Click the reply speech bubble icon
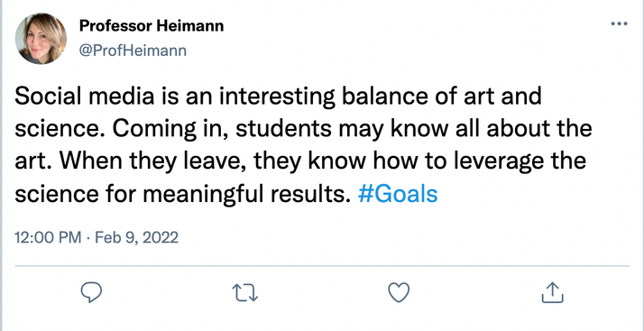644x331 pixels. point(91,293)
